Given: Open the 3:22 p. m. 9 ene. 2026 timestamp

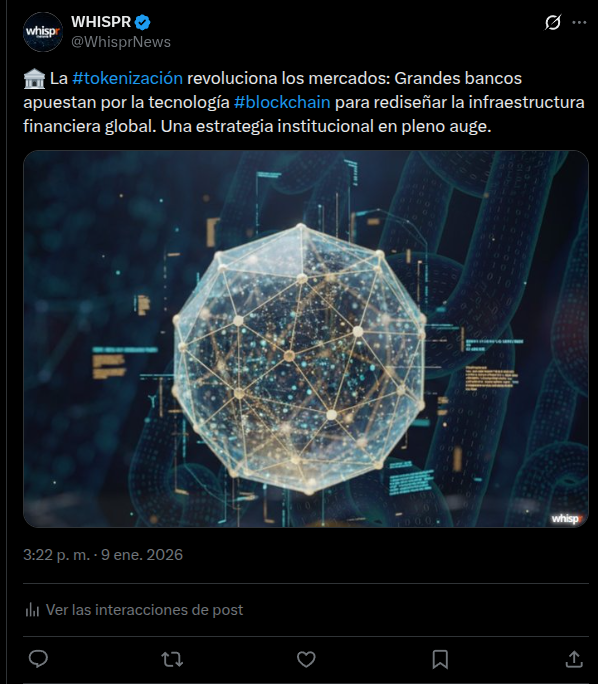Looking at the screenshot, I should pyautogui.click(x=103, y=554).
